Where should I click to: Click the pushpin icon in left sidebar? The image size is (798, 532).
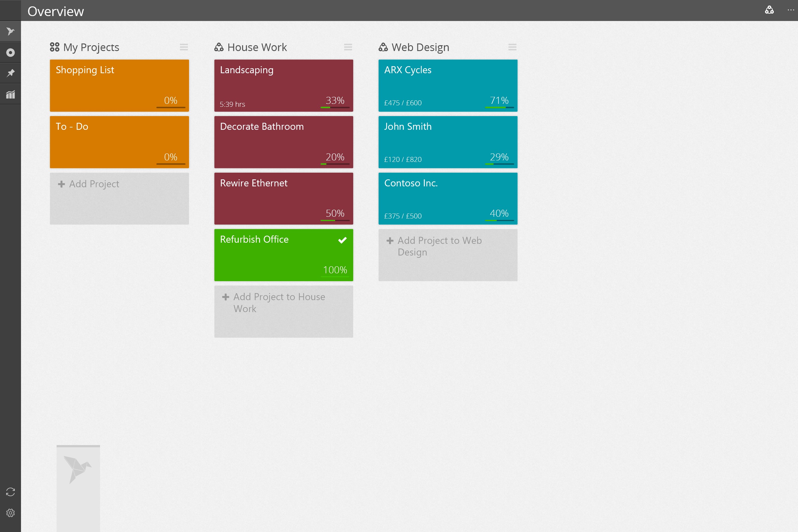click(x=10, y=73)
